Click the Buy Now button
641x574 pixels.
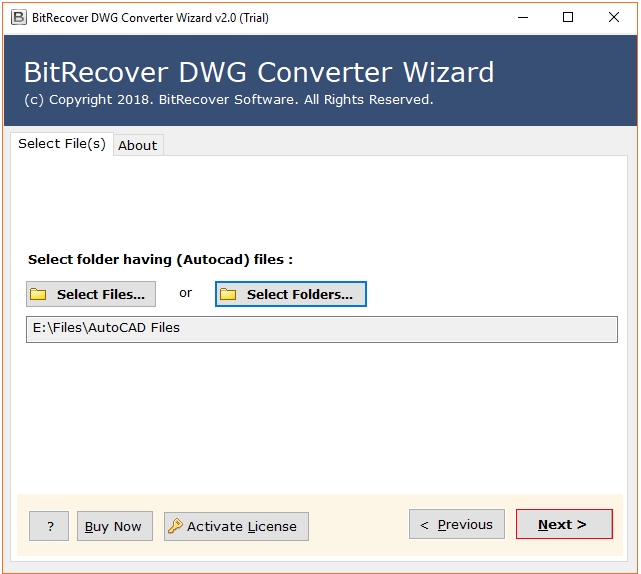coord(115,526)
